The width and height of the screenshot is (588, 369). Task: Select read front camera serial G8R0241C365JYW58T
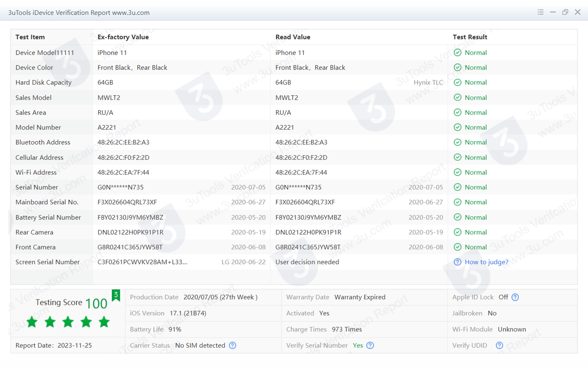click(308, 247)
